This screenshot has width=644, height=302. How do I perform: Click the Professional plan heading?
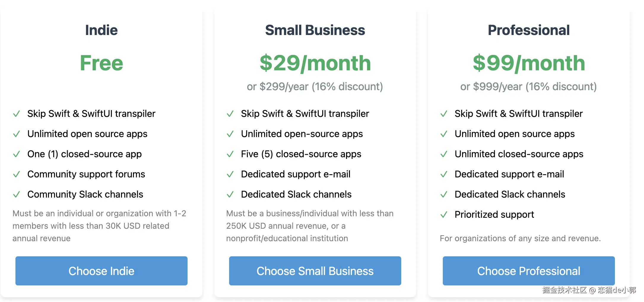[x=529, y=30]
